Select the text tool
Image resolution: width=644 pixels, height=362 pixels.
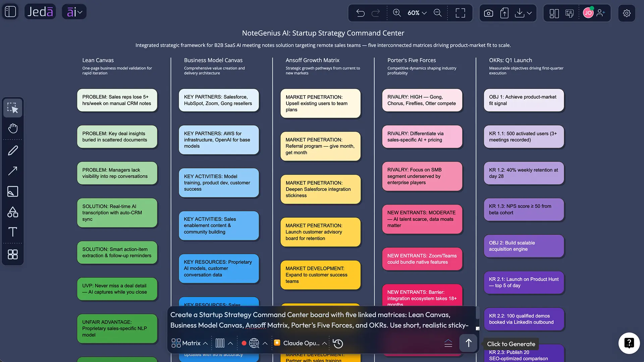click(x=13, y=232)
